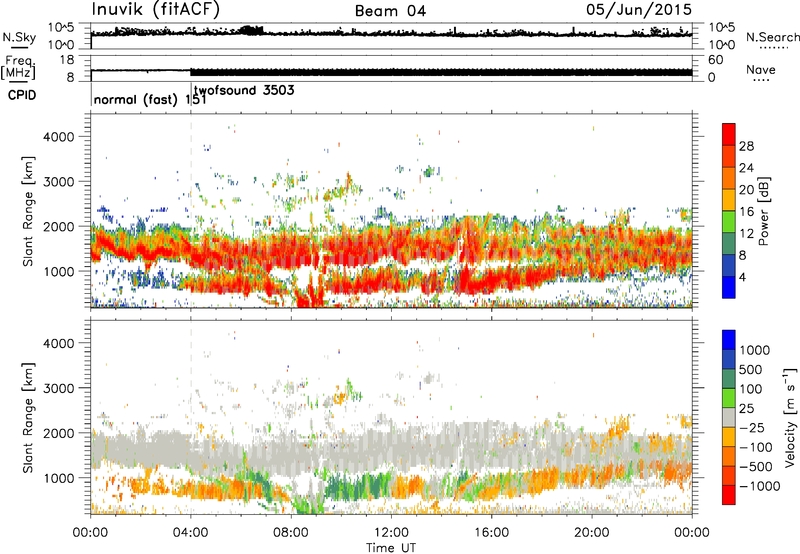Click the 04:00 time axis tick label
The width and height of the screenshot is (800, 554).
[x=190, y=533]
